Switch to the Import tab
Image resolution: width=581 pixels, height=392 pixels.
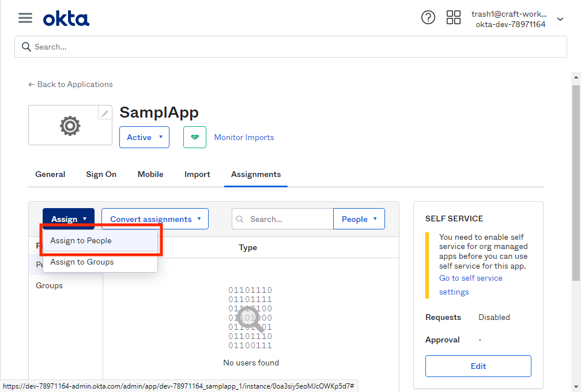[x=197, y=174]
